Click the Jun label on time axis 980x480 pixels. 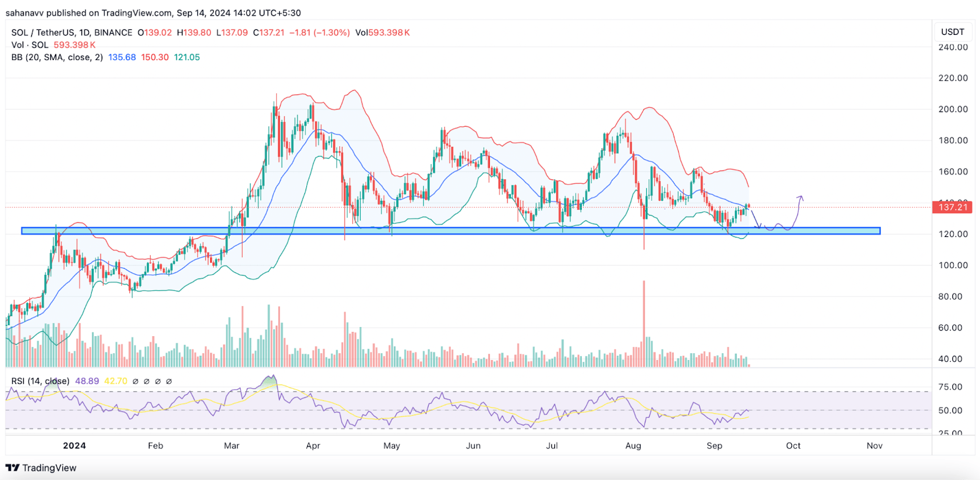(473, 446)
